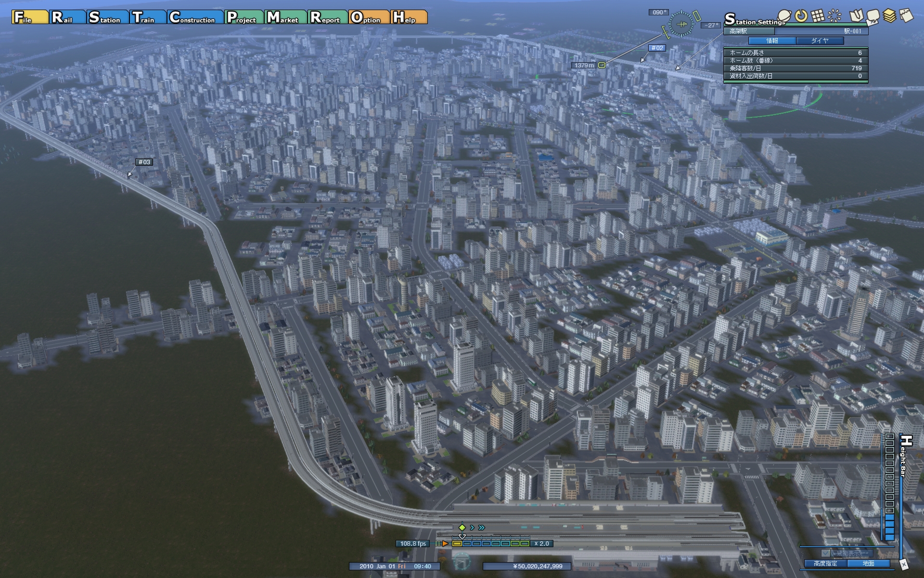Click the planet globe icon
This screenshot has height=578, width=924.
(x=784, y=16)
